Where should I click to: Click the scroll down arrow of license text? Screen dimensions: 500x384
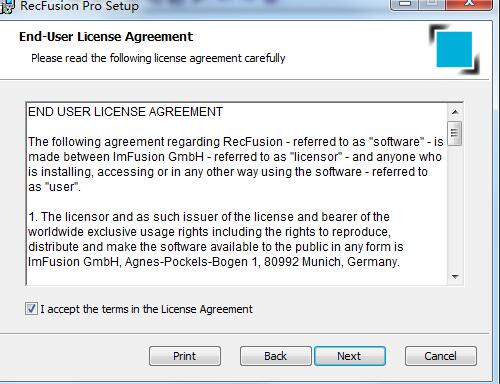pyautogui.click(x=455, y=276)
